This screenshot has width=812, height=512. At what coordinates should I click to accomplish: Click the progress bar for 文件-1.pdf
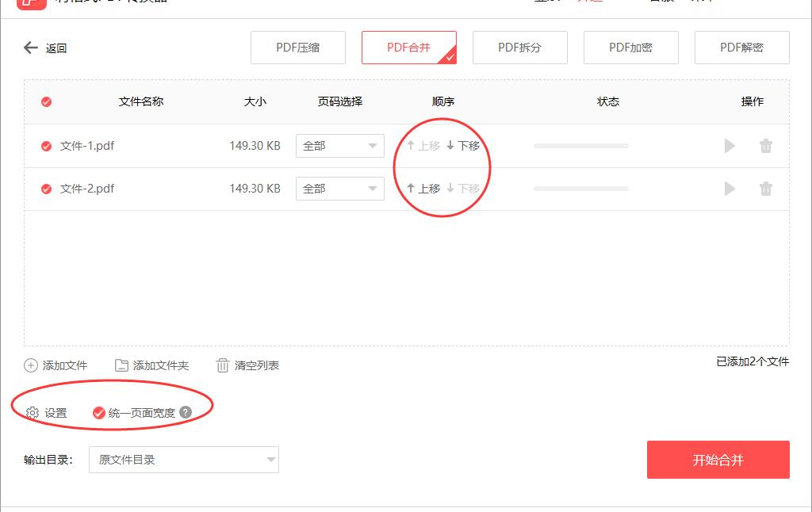coord(581,146)
